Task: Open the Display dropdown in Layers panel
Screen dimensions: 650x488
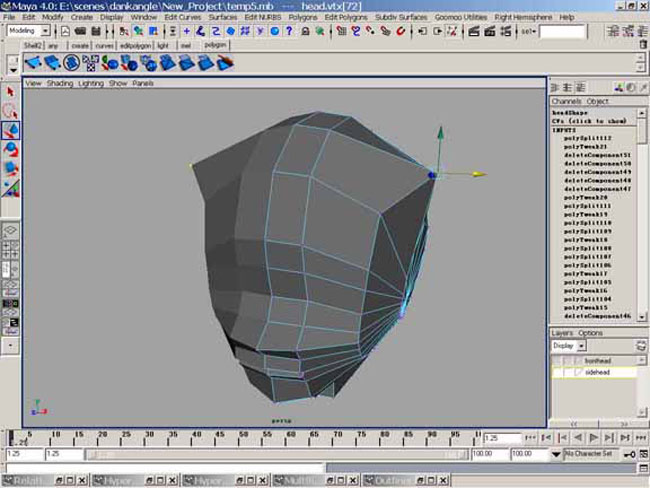Action: (582, 346)
